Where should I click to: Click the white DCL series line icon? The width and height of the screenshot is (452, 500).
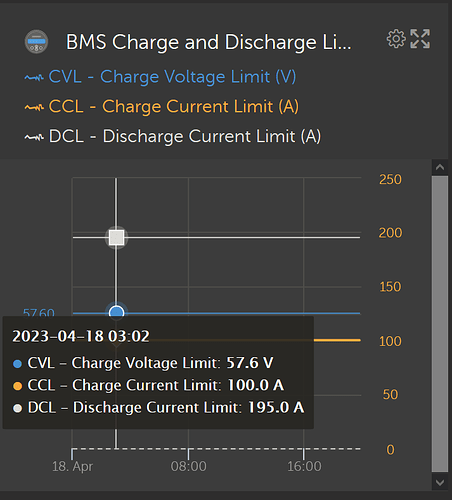tap(34, 137)
